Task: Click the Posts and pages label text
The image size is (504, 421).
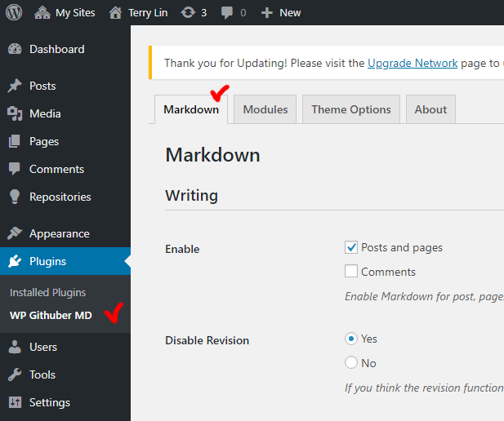Action: [402, 247]
